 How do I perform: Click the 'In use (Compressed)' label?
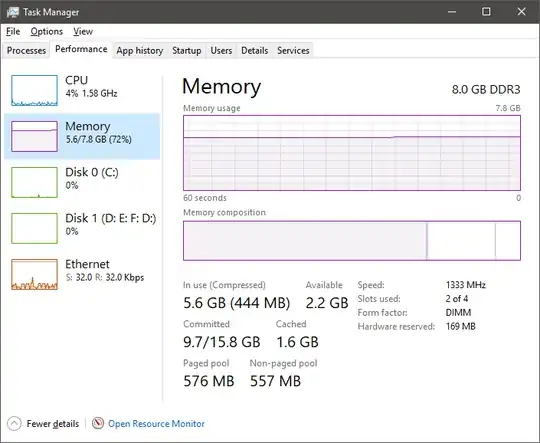(224, 285)
